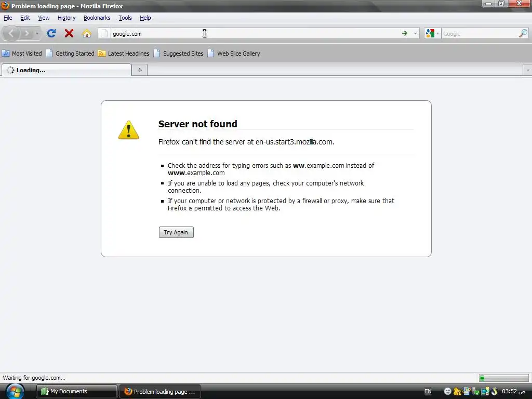The width and height of the screenshot is (532, 399).
Task: Click the taskbar clock showing 03:52
Action: pyautogui.click(x=514, y=391)
